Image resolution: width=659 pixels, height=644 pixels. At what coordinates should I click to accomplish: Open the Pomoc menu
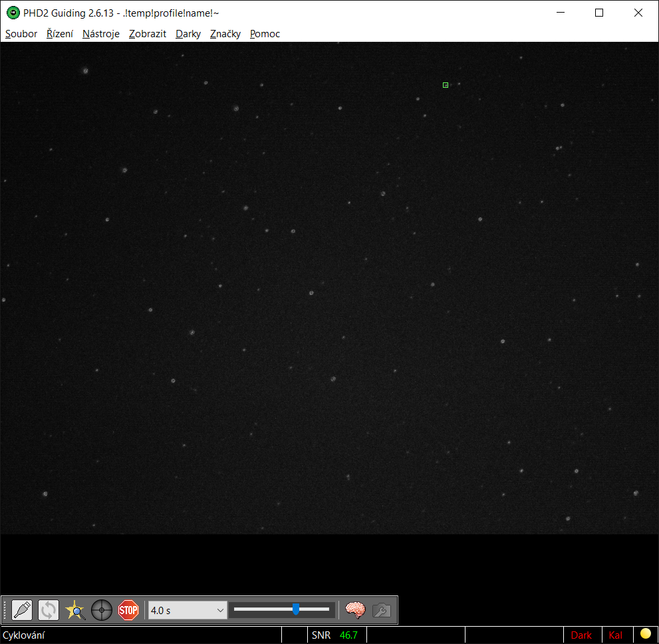click(x=265, y=34)
